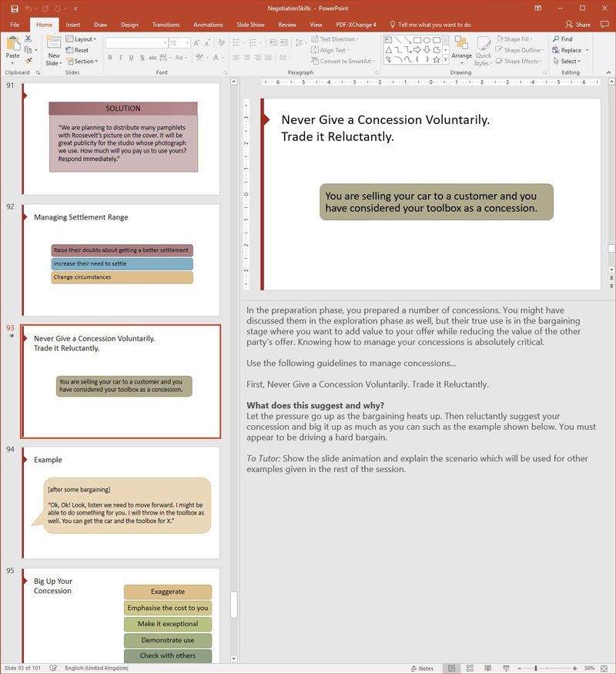Pick the star shape in shapes gallery

pyautogui.click(x=437, y=60)
